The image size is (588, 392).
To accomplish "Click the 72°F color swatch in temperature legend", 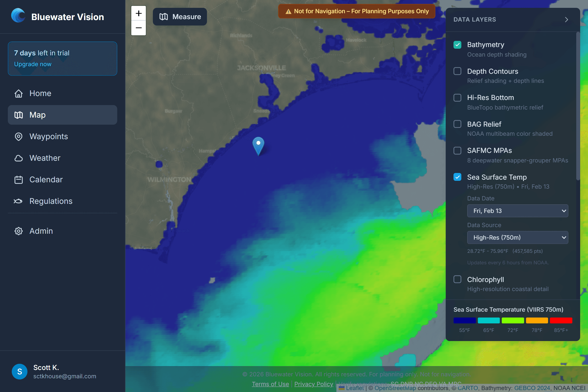I will pos(513,320).
